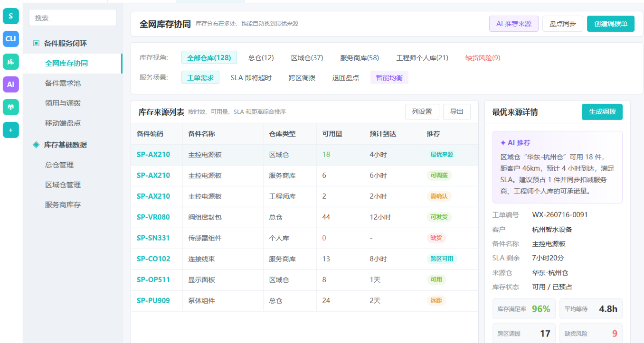Select the 全部仓库(128) filter
This screenshot has height=343, width=644.
coord(209,58)
